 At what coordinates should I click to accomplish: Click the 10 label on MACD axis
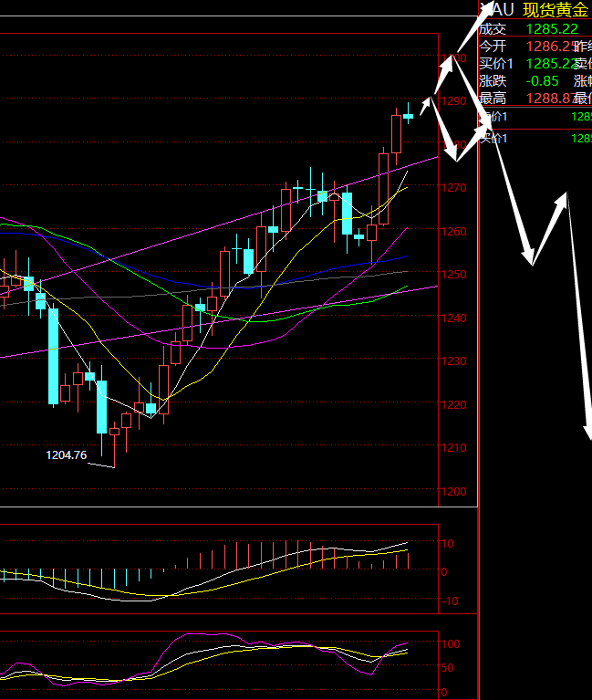[448, 544]
